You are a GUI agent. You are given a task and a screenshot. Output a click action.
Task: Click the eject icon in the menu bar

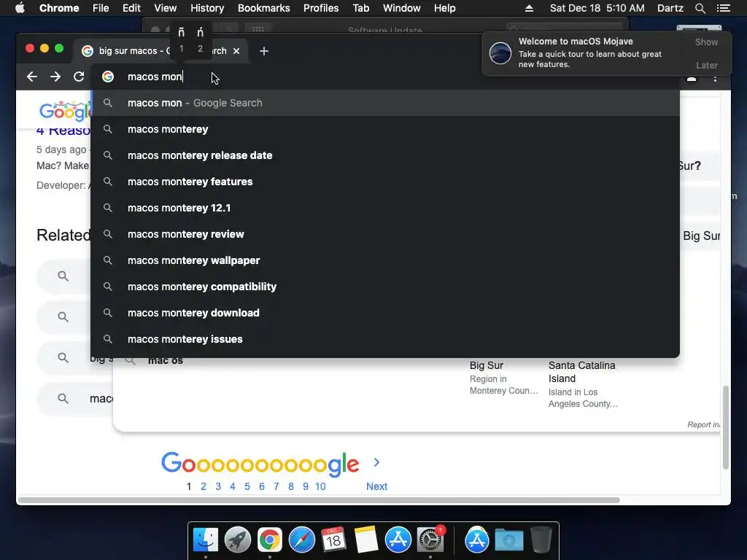530,8
